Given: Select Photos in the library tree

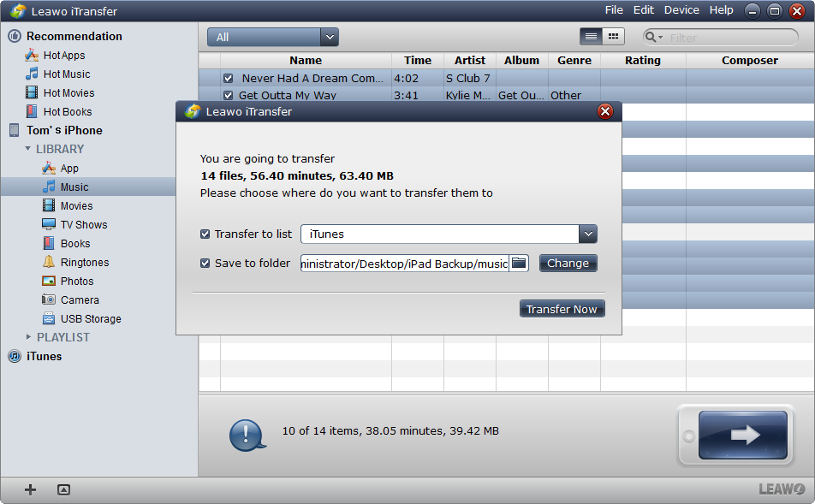Looking at the screenshot, I should pyautogui.click(x=77, y=282).
